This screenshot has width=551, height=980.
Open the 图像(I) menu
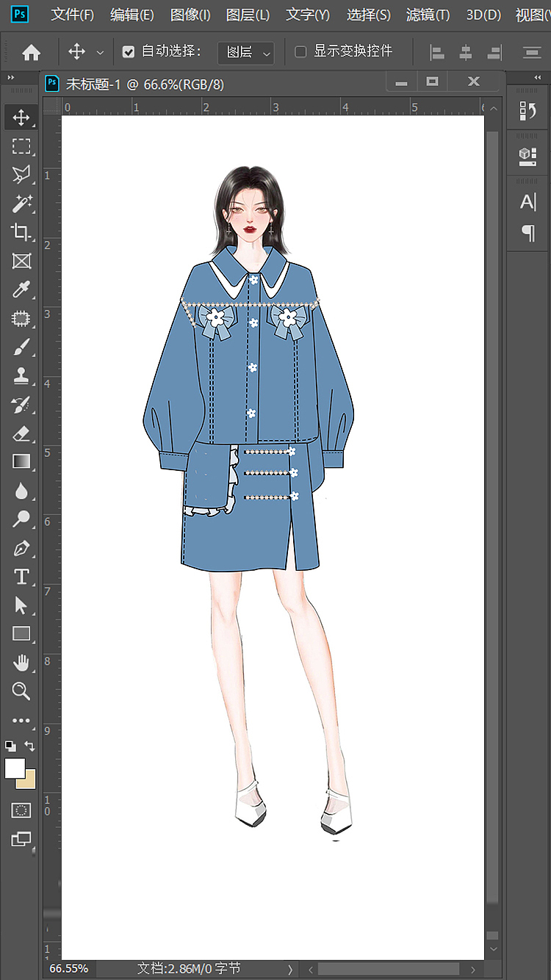point(190,15)
